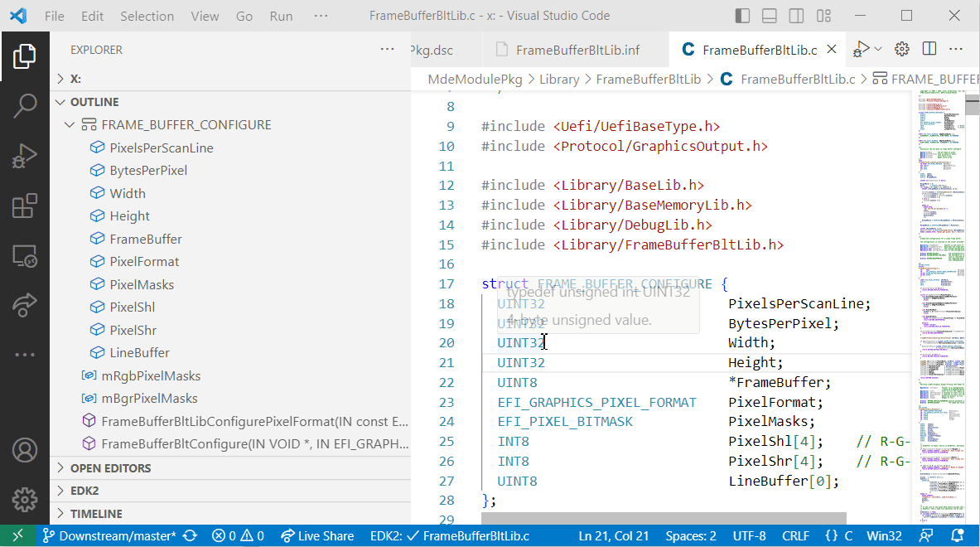Open more editor actions ellipsis
The width and height of the screenshot is (980, 547).
click(956, 49)
